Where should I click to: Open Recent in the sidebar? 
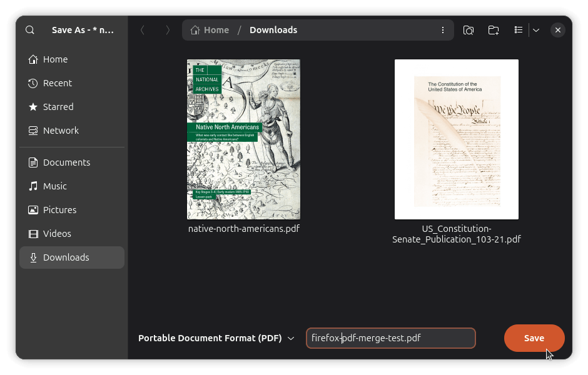click(x=72, y=83)
